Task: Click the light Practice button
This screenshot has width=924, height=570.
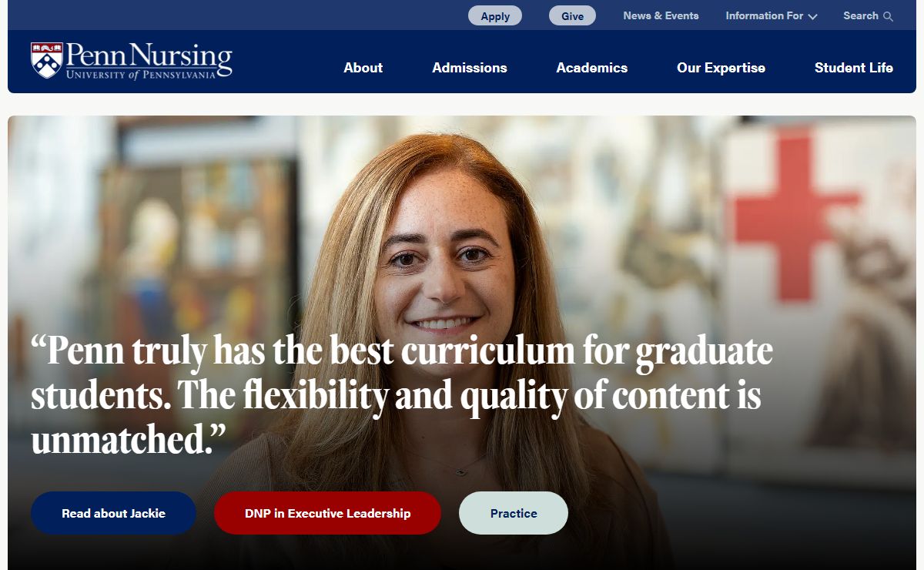Action: click(x=514, y=513)
